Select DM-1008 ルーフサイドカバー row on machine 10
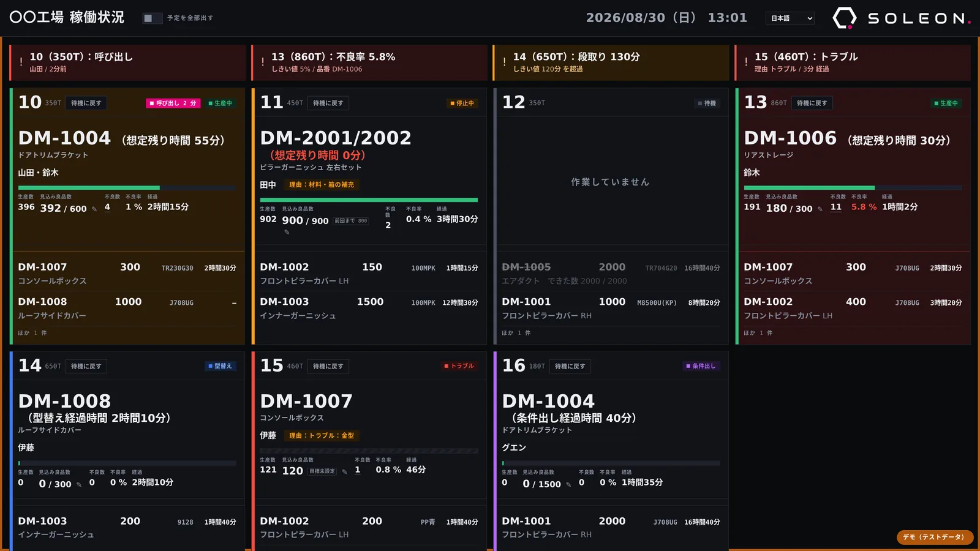The width and height of the screenshot is (980, 551). 127,308
